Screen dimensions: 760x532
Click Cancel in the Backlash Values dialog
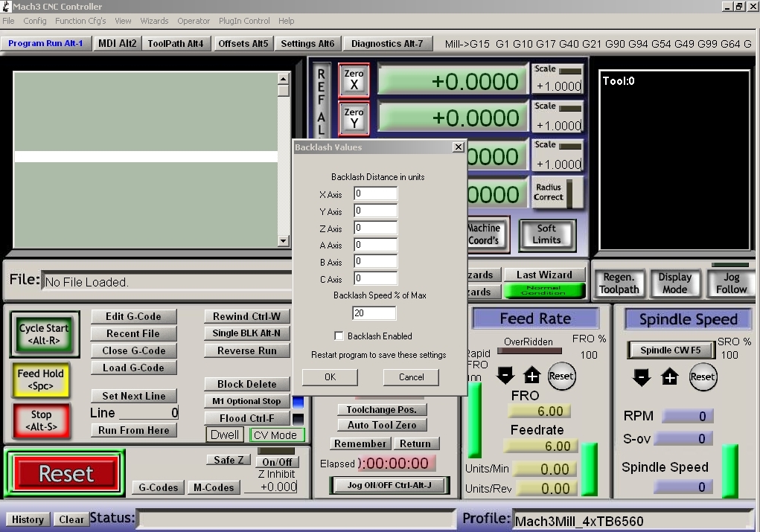411,377
